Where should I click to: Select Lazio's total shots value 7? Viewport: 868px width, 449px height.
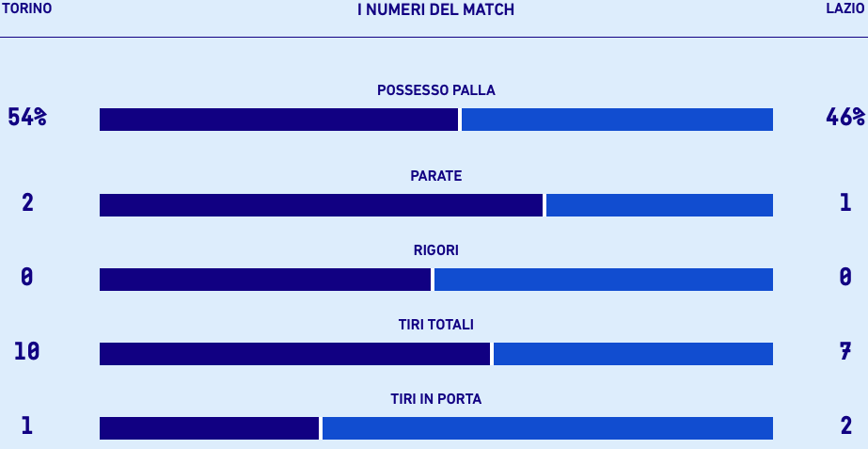[844, 352]
